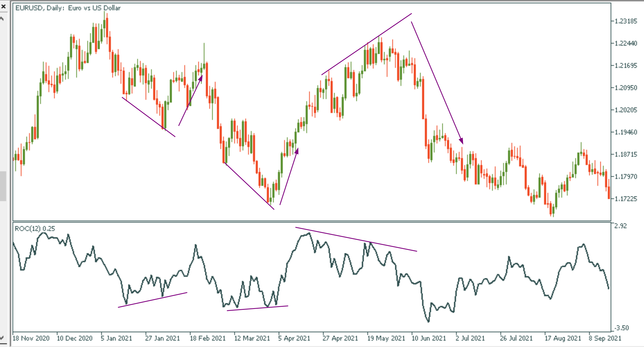
Task: Click the 1.18715 price level label
Action: coord(626,154)
